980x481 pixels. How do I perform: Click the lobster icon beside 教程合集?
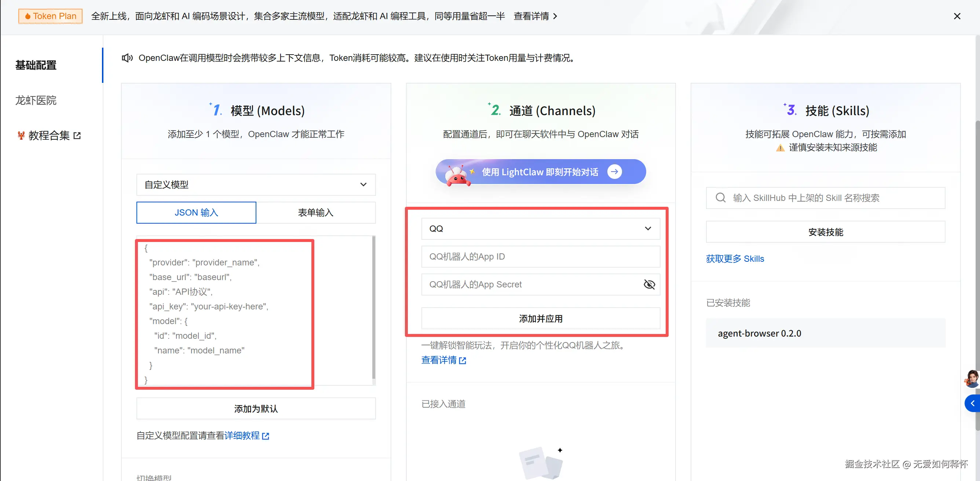[x=21, y=135]
